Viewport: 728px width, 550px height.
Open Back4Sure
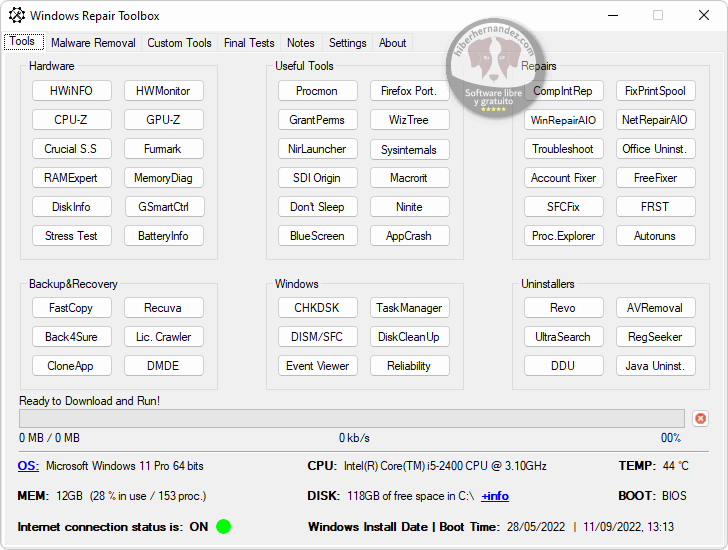pyautogui.click(x=72, y=336)
